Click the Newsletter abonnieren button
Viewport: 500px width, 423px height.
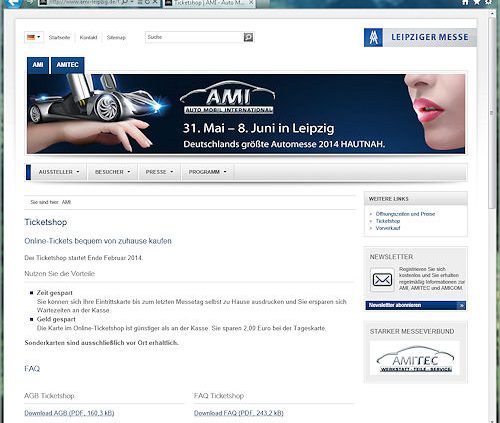tap(416, 305)
